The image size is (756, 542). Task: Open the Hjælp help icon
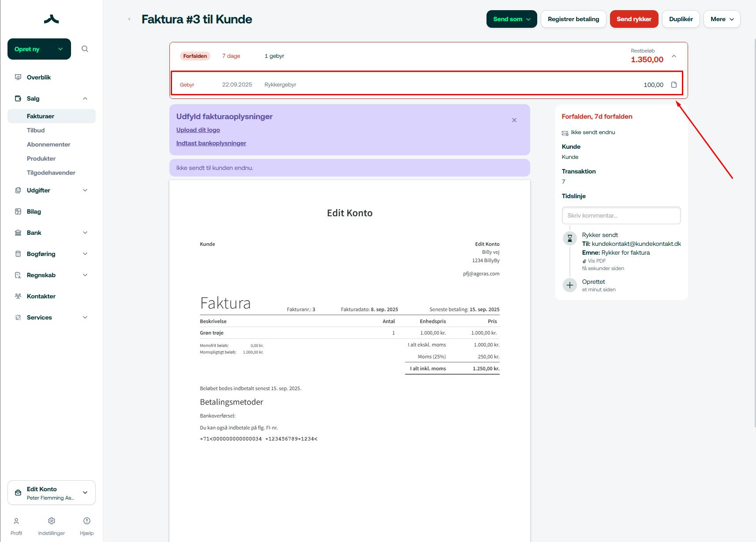87,521
